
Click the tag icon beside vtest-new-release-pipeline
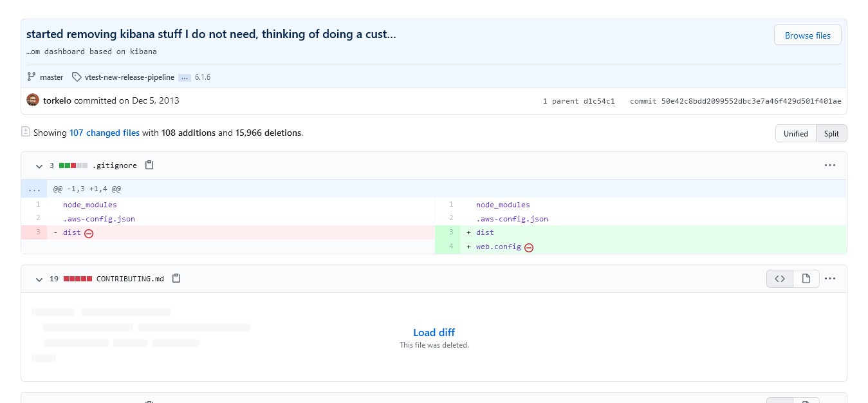pos(76,77)
